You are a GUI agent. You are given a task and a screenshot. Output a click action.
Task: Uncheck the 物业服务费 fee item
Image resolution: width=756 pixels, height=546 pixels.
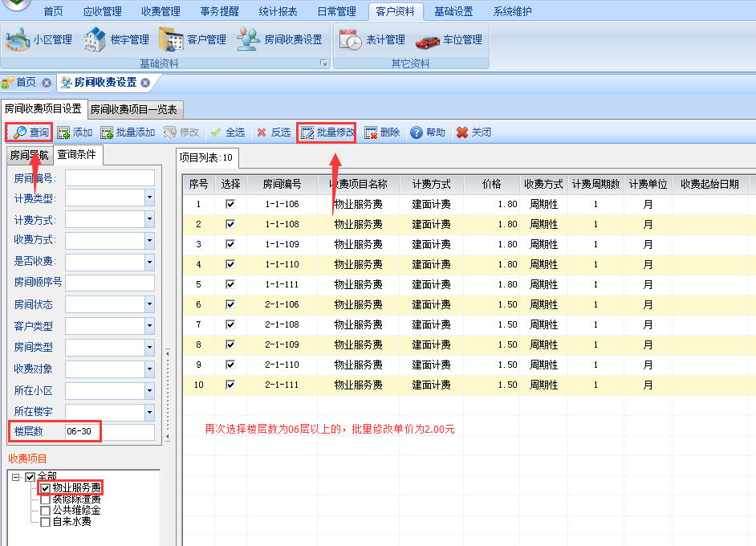click(45, 489)
